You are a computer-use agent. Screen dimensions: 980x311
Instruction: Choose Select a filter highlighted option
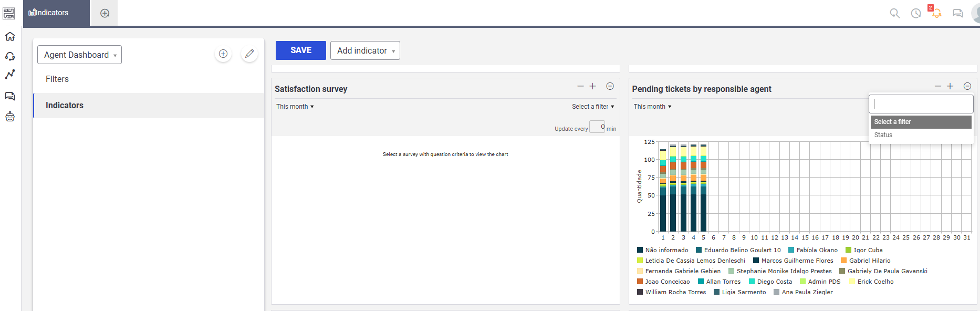[921, 122]
